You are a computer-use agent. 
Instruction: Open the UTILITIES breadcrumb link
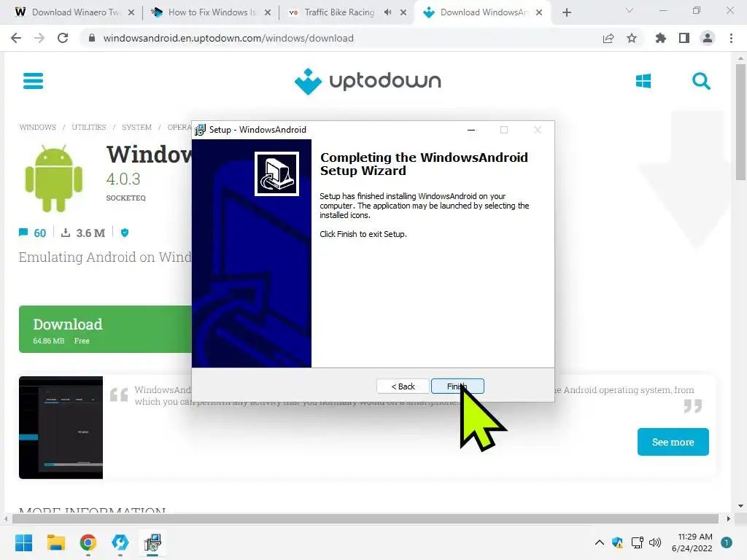pos(88,127)
